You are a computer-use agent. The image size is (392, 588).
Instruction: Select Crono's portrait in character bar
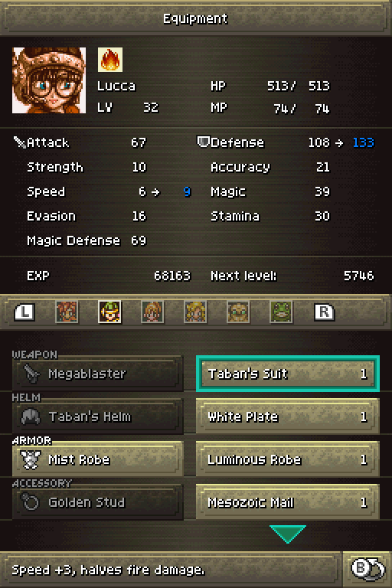click(67, 312)
